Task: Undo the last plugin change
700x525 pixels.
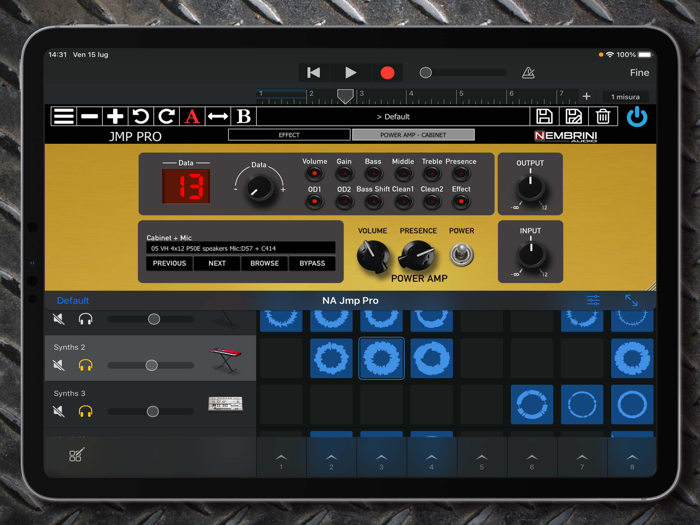Action: pos(141,117)
